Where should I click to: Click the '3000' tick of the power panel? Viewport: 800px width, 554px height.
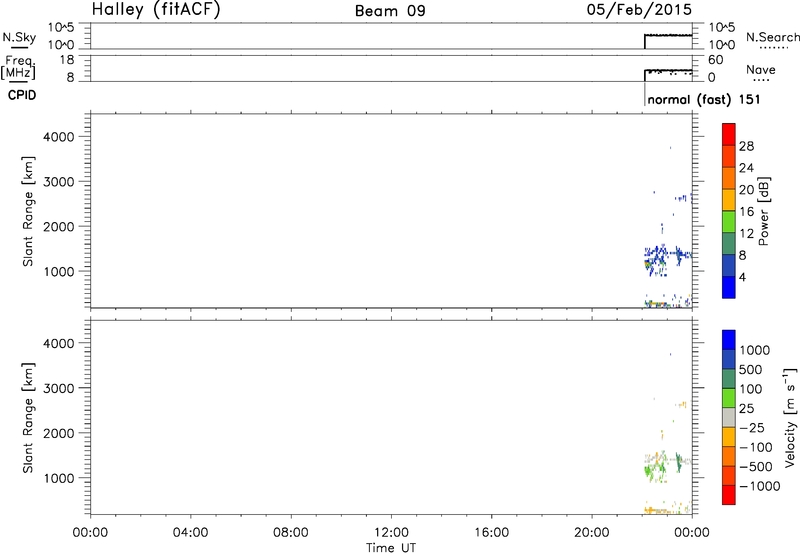point(59,182)
